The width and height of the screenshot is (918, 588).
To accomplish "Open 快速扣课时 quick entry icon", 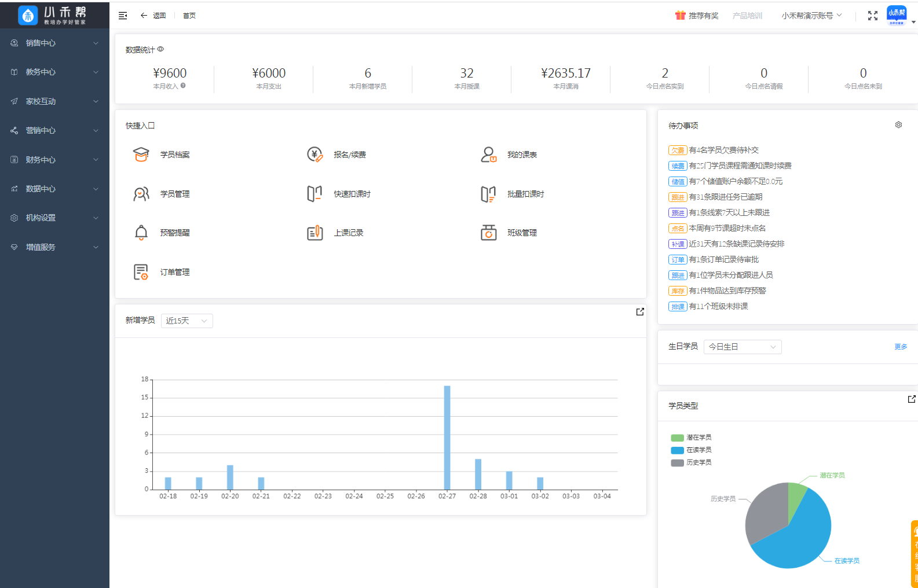I will pos(314,194).
